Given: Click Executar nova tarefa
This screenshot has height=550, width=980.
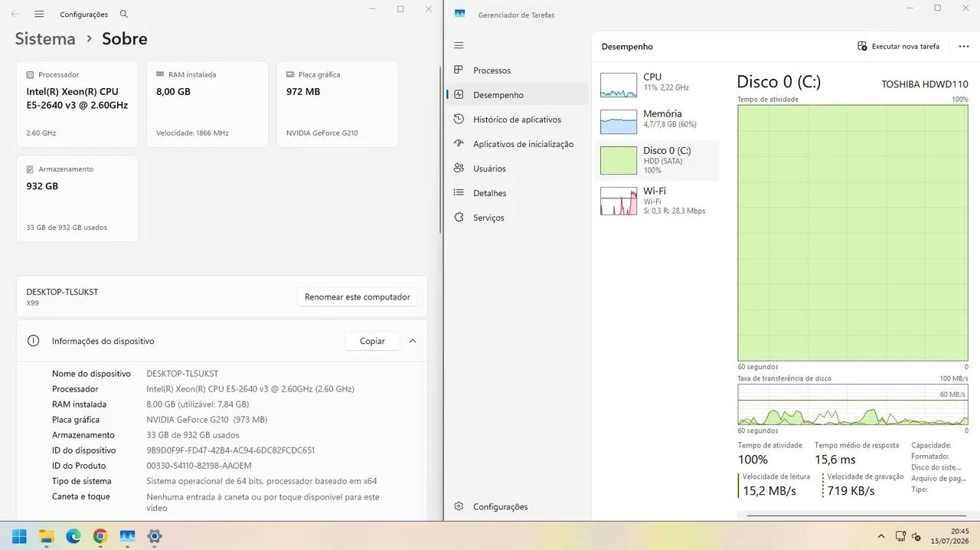Looking at the screenshot, I should click(898, 46).
